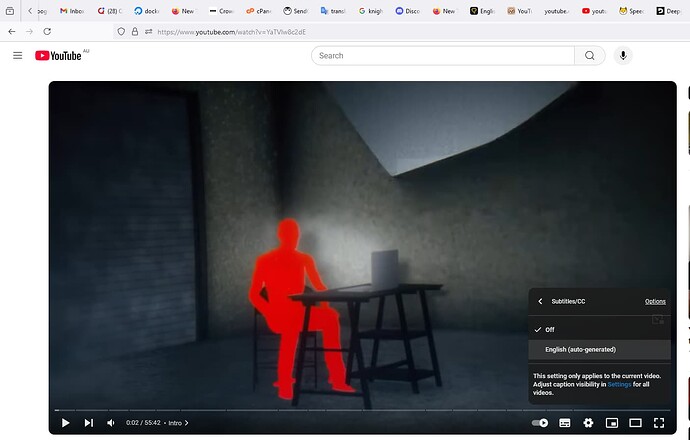
Task: Go back from the Subtitles/CC menu
Action: pos(540,301)
